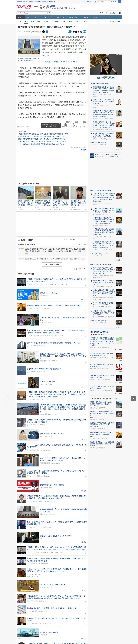Open the ヘルプ link in top bar
This screenshot has height=644, width=138.
pyautogui.click(x=94, y=2)
